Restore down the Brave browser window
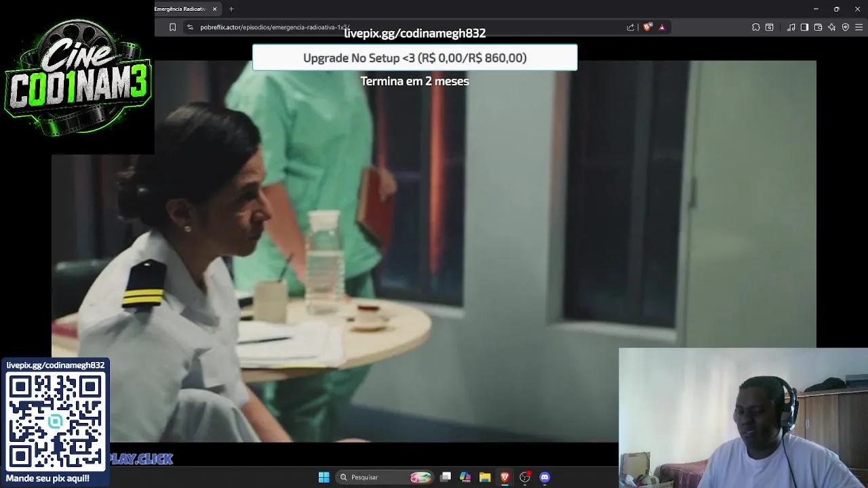868x488 pixels. (x=836, y=9)
